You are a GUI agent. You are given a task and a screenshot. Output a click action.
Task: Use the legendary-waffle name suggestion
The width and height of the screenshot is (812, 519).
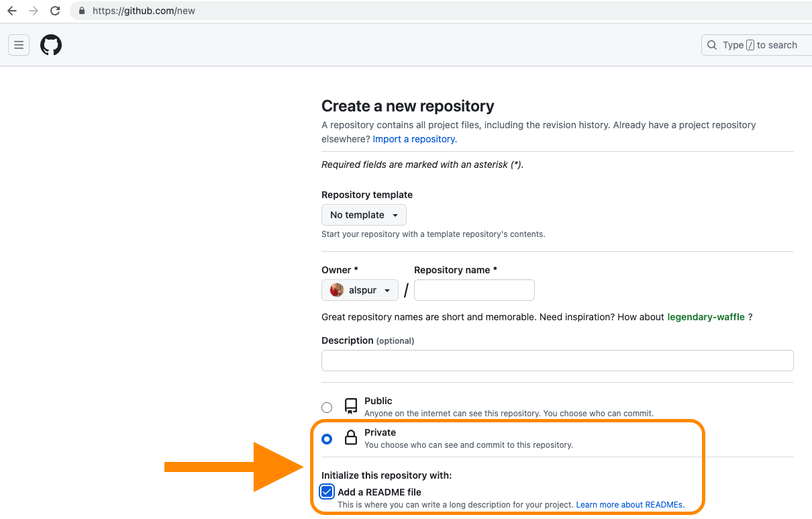coord(705,317)
